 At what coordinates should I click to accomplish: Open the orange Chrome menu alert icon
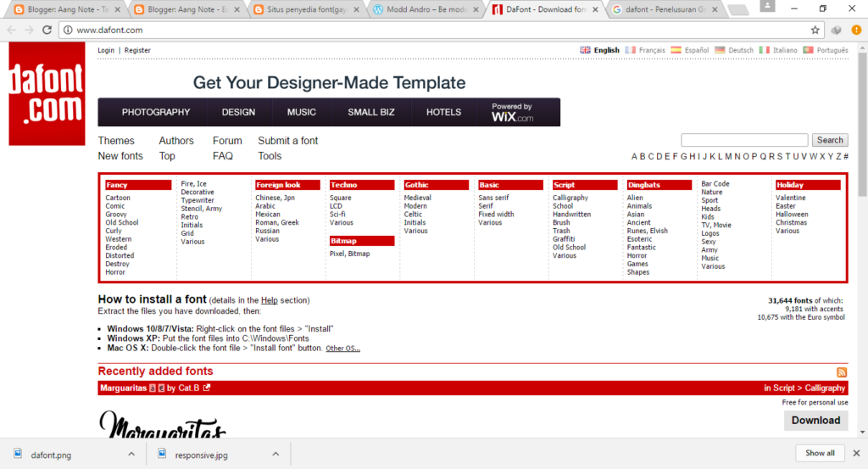pos(856,30)
